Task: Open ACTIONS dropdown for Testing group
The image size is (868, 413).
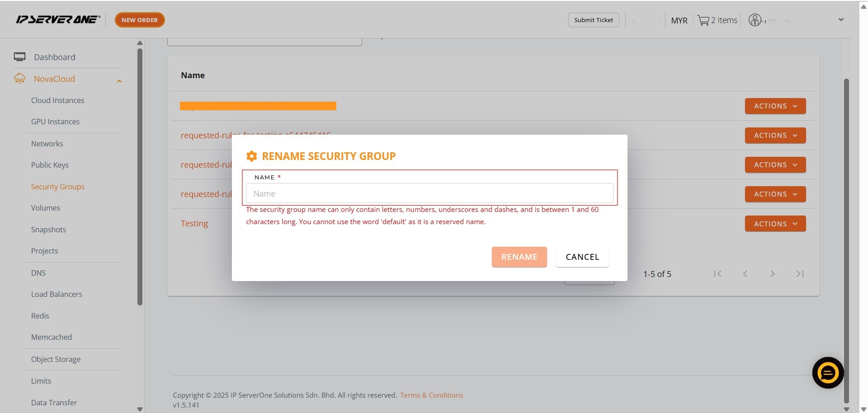Action: click(x=775, y=224)
